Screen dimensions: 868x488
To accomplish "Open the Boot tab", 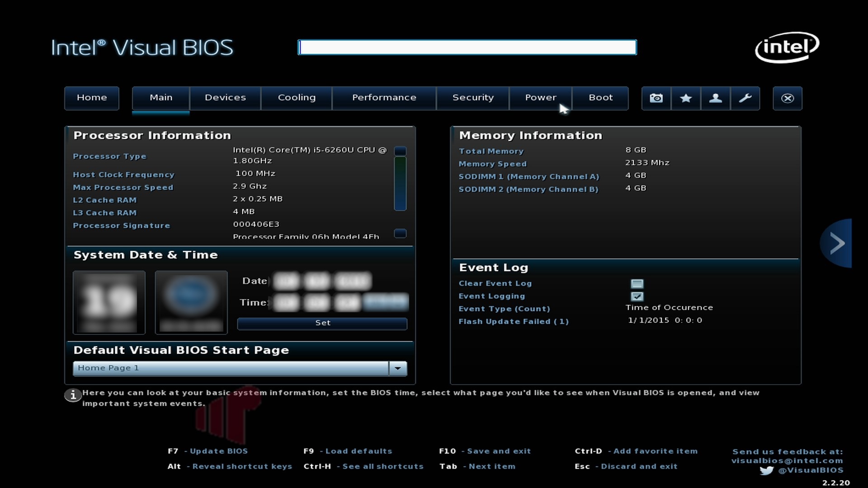I will [601, 98].
